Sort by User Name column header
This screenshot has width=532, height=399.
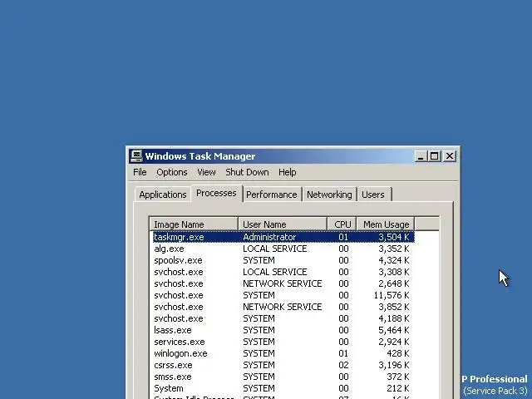(x=283, y=224)
